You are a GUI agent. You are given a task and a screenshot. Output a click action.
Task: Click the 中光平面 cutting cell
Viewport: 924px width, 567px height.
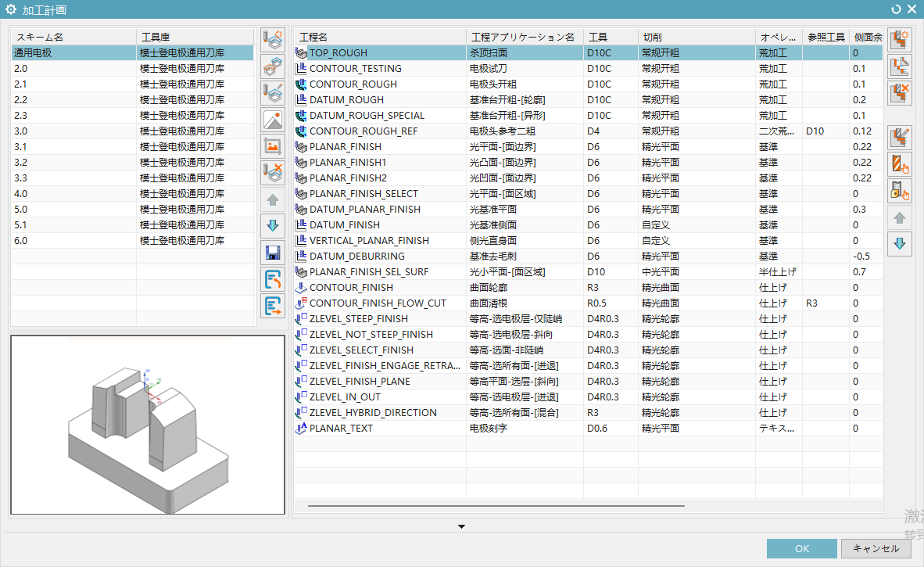click(x=697, y=271)
